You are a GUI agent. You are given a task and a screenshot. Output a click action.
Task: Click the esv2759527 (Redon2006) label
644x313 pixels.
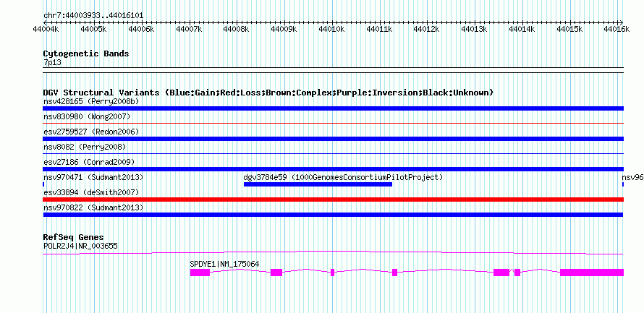click(x=90, y=132)
